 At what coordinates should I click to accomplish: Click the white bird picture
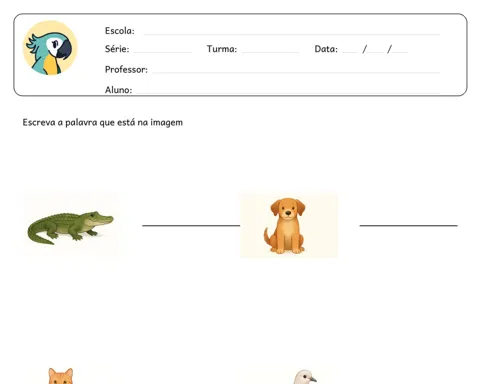click(304, 377)
